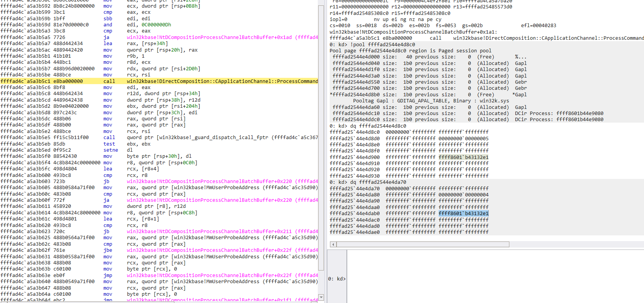The image size is (644, 303).
Task: Click the '0: kd>' prompt label
Action: [337, 279]
